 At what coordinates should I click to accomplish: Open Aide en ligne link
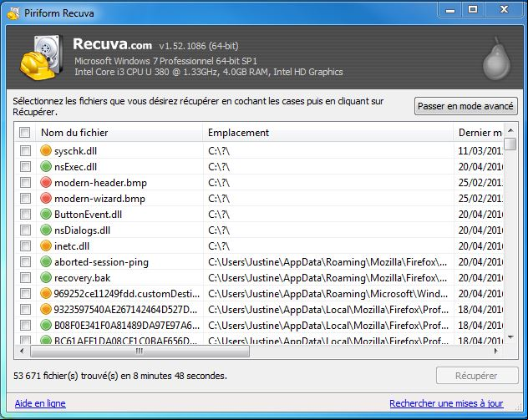[40, 403]
